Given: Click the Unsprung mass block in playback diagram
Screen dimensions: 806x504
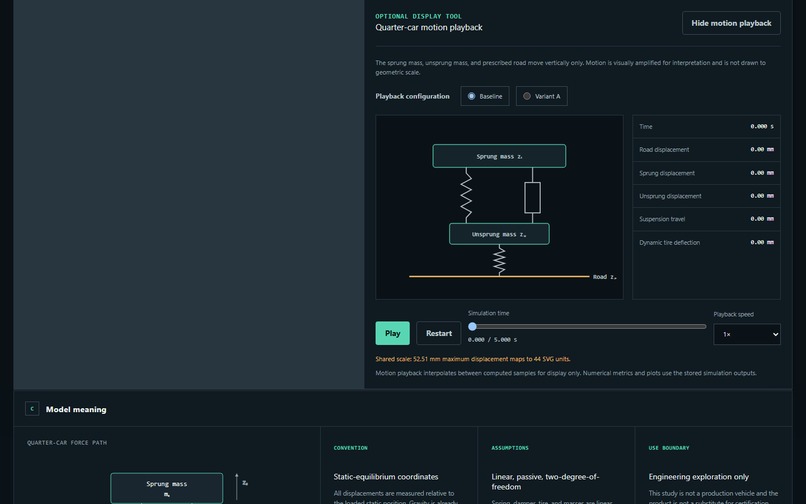Looking at the screenshot, I should click(x=499, y=234).
